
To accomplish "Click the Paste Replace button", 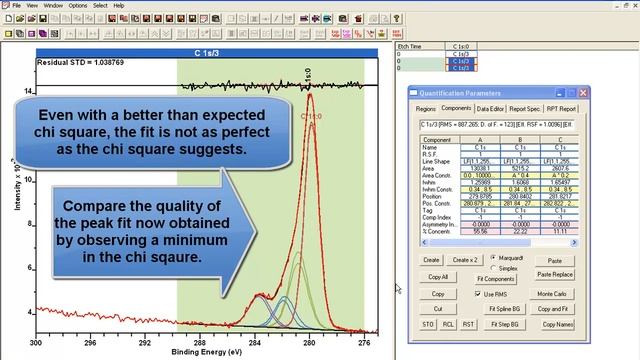I will click(555, 275).
